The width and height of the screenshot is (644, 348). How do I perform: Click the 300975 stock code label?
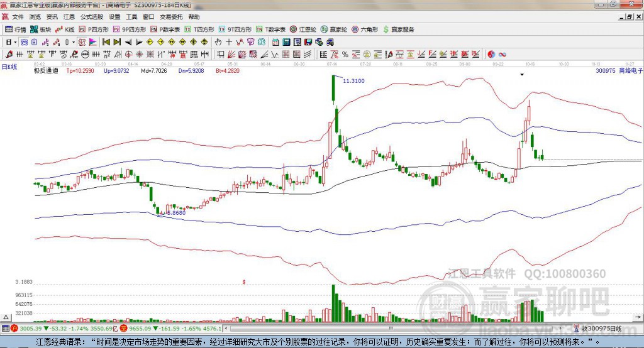click(x=606, y=70)
